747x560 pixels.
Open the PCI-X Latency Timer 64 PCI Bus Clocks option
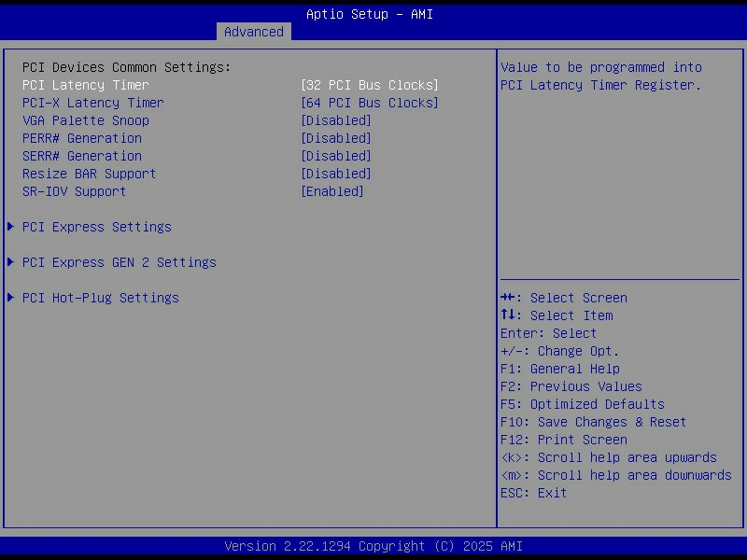point(370,103)
